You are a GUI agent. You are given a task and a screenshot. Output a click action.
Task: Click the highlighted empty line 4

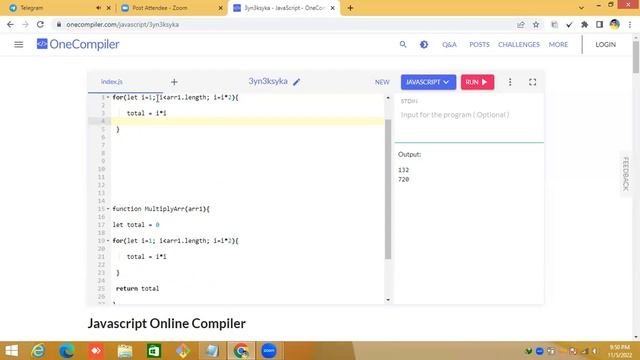247,121
